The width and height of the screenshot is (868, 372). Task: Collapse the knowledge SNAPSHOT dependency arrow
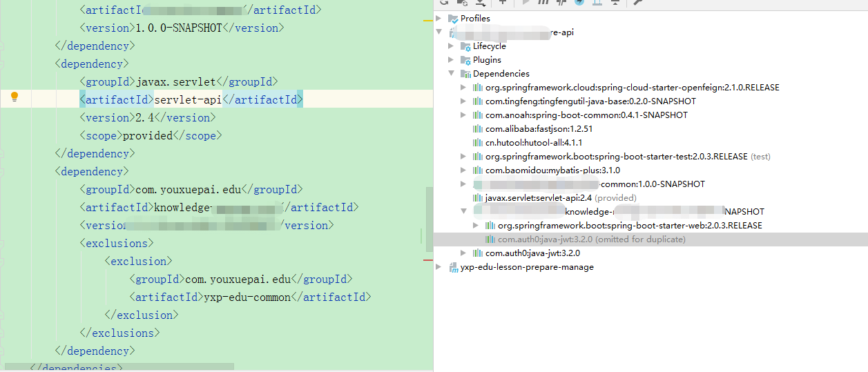464,212
